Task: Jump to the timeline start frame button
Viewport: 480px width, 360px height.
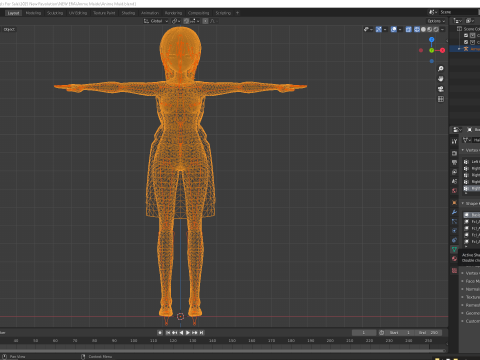Action: coord(168,333)
